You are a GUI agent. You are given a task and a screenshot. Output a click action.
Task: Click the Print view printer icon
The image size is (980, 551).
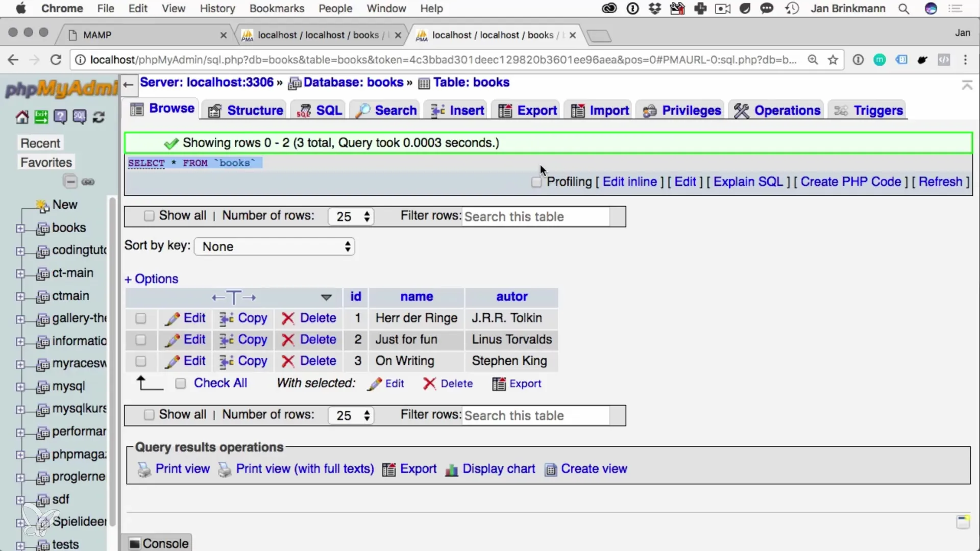144,470
